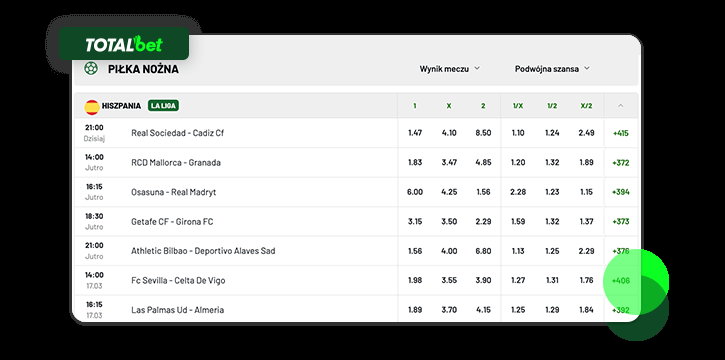725x360 pixels.
Task: Show +415 more bets for Real Sociedad
Action: point(621,133)
